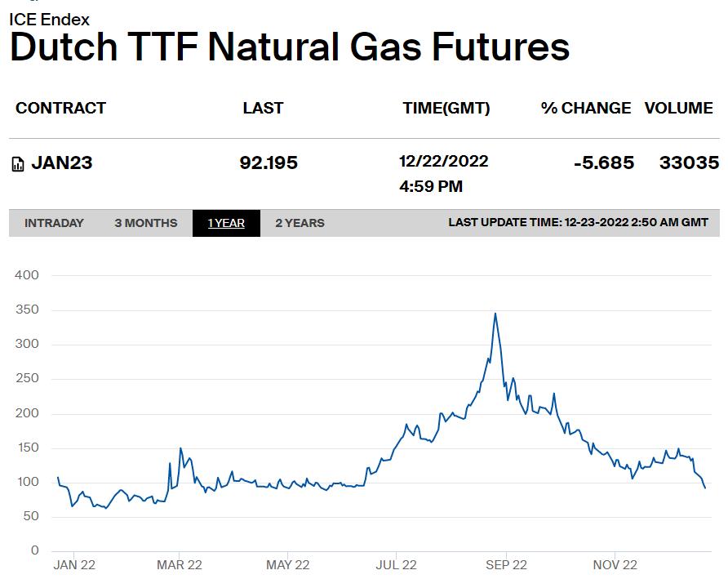Click the last update time text

click(x=578, y=222)
